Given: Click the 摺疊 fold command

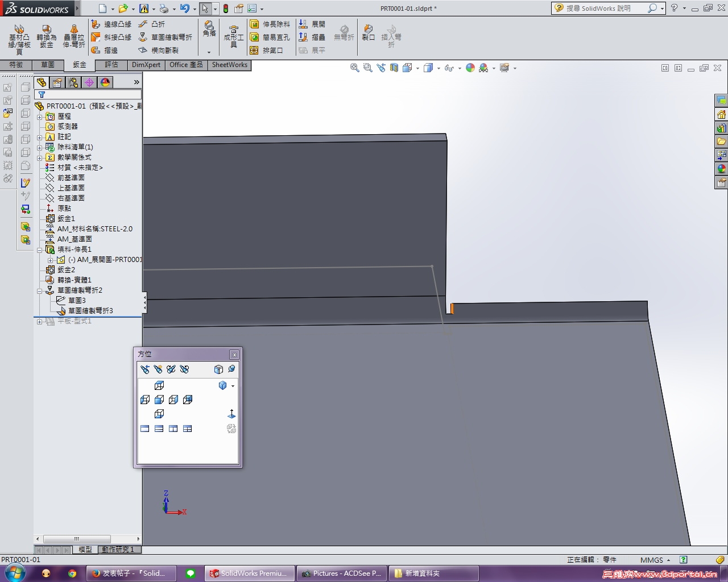Looking at the screenshot, I should [312, 38].
